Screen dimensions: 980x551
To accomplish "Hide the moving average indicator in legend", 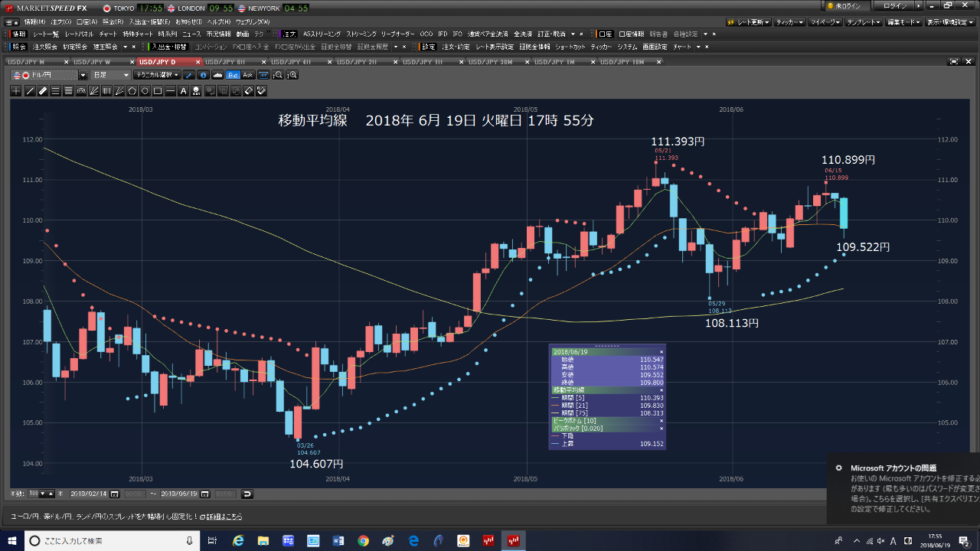I will click(x=661, y=390).
